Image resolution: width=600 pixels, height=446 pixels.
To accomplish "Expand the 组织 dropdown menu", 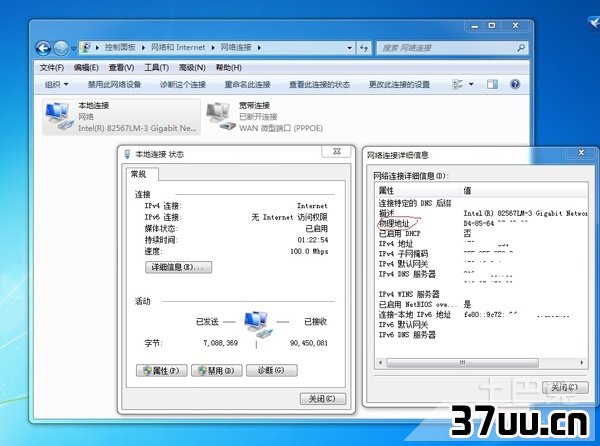I will [56, 84].
